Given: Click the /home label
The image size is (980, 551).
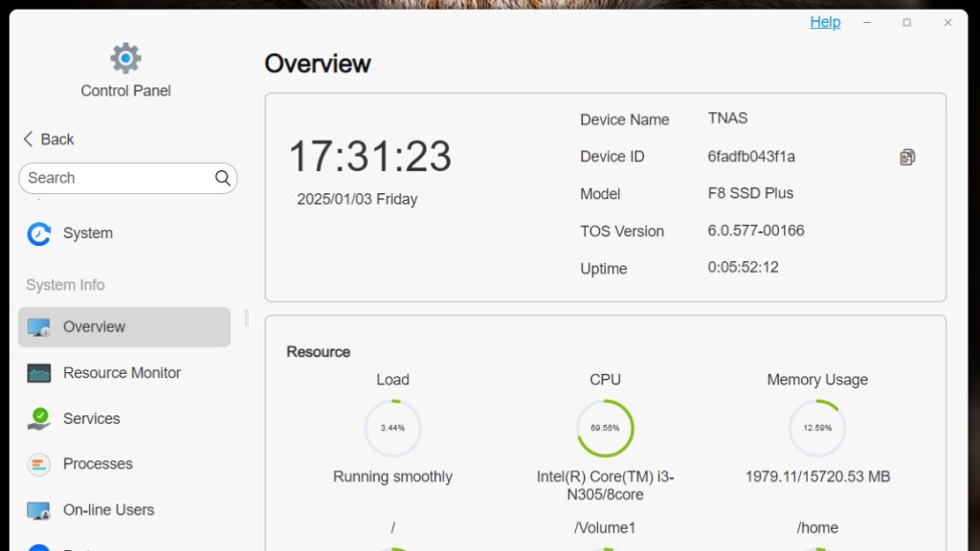Looking at the screenshot, I should pyautogui.click(x=817, y=528).
